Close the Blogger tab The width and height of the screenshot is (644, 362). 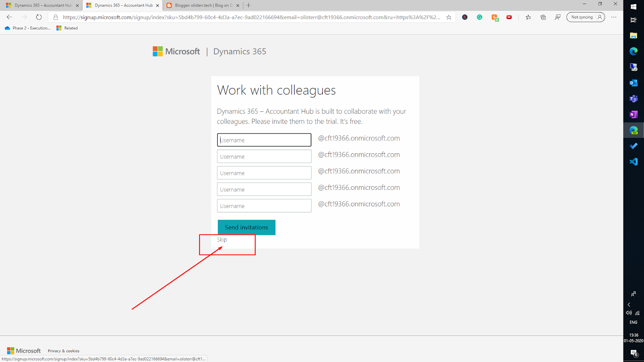(x=237, y=6)
